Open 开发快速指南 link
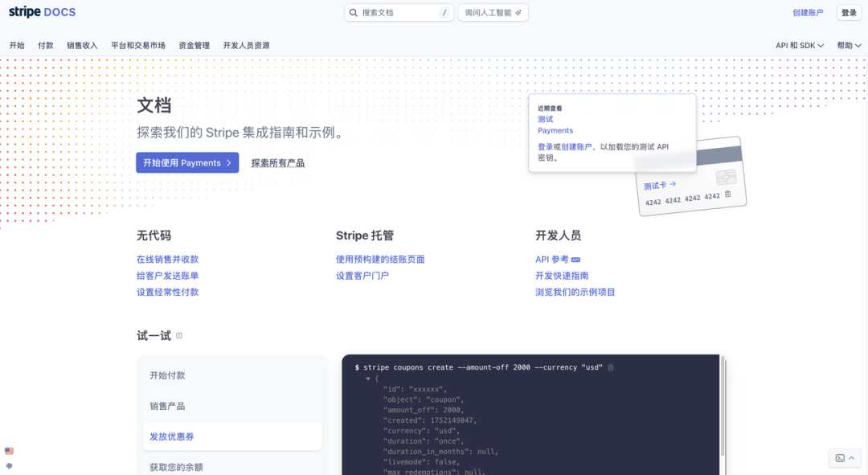The width and height of the screenshot is (868, 475). (561, 276)
